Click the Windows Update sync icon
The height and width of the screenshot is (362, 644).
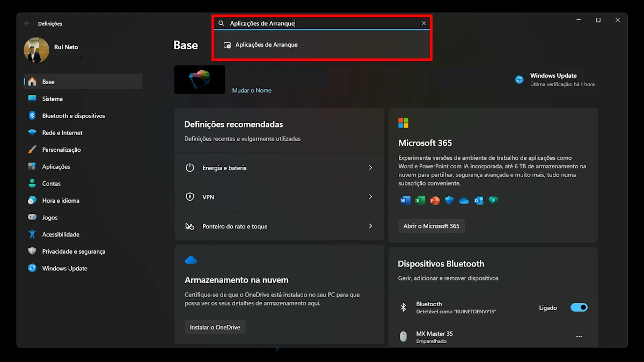click(x=519, y=79)
